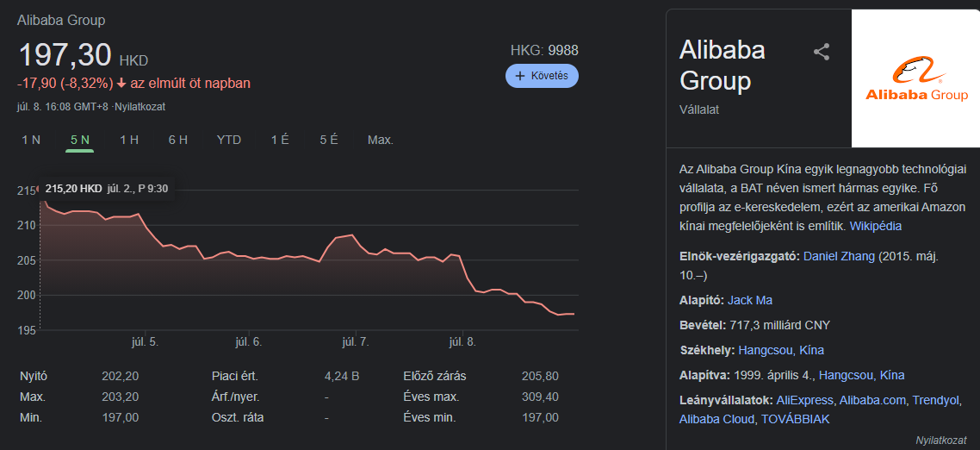Click the júl. 8. date axis label
This screenshot has width=980, height=450.
click(x=462, y=342)
